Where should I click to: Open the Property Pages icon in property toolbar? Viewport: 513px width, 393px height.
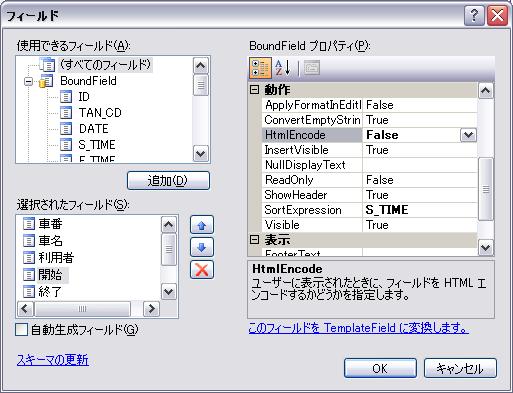[x=312, y=68]
